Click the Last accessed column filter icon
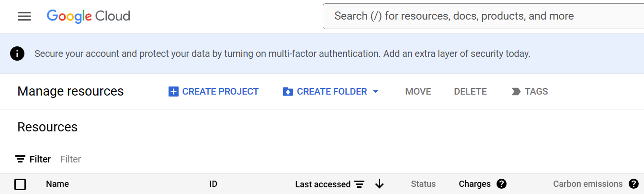The image size is (644, 194). coord(360,184)
